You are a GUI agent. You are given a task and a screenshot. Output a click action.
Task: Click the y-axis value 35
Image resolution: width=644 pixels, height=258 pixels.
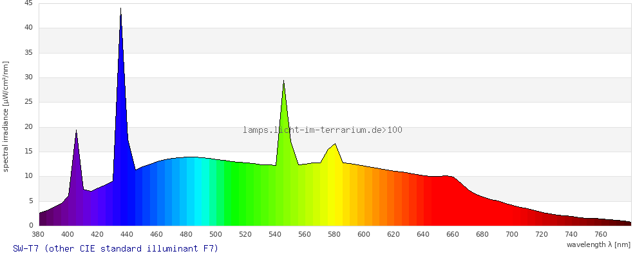[x=29, y=53]
